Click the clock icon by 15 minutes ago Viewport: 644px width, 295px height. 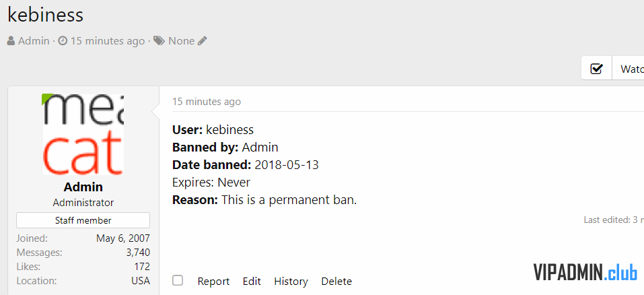pyautogui.click(x=63, y=41)
